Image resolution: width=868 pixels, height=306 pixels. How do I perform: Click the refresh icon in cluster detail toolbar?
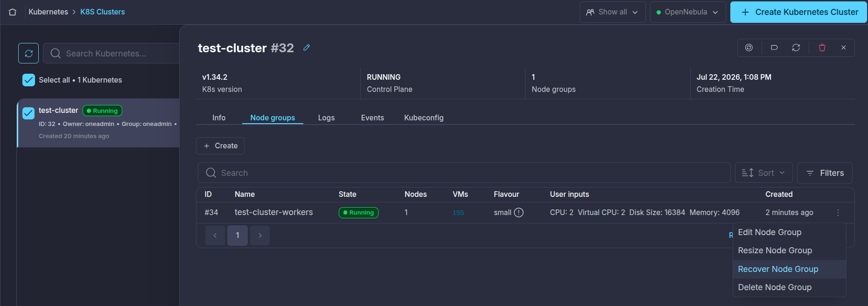(796, 48)
